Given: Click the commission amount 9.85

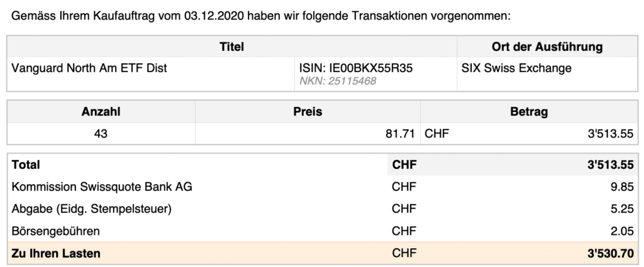Looking at the screenshot, I should (x=619, y=187).
